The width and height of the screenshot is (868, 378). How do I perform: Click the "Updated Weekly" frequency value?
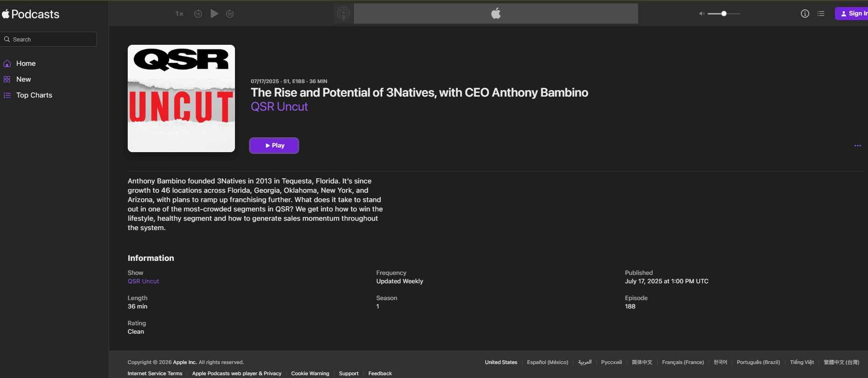pyautogui.click(x=400, y=281)
